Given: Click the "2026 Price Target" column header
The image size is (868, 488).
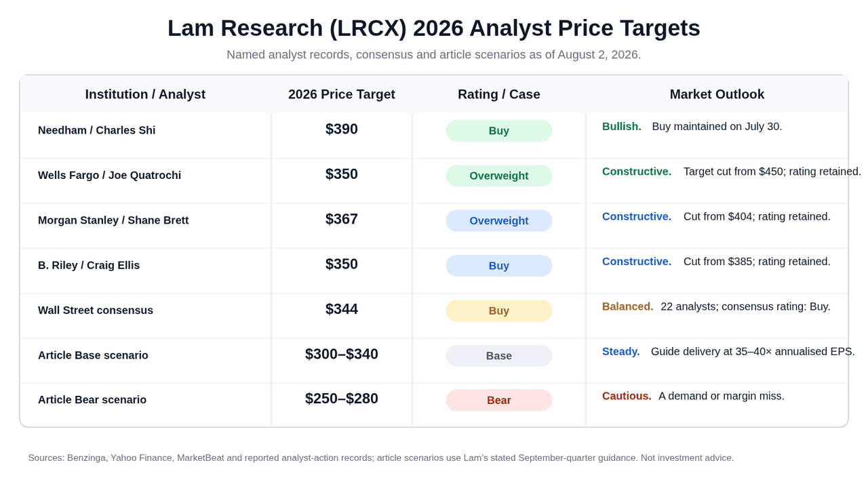Looking at the screenshot, I should [x=342, y=94].
